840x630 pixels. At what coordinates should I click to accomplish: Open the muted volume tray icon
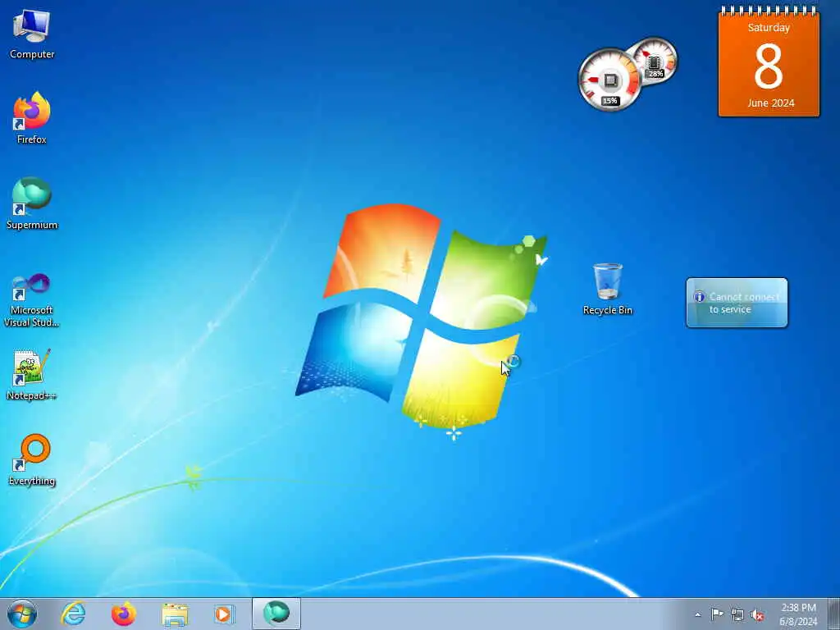(757, 614)
